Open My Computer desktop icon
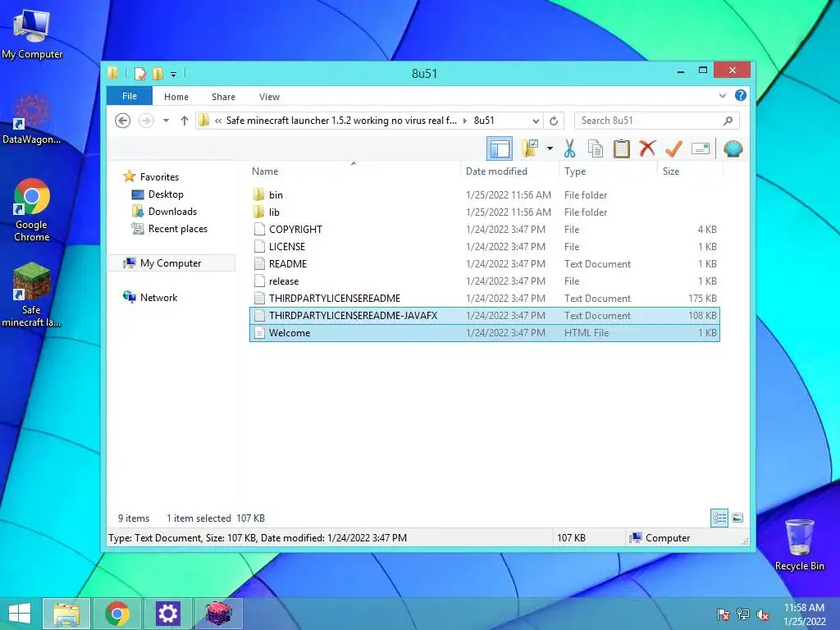The width and height of the screenshot is (840, 630). click(x=32, y=34)
